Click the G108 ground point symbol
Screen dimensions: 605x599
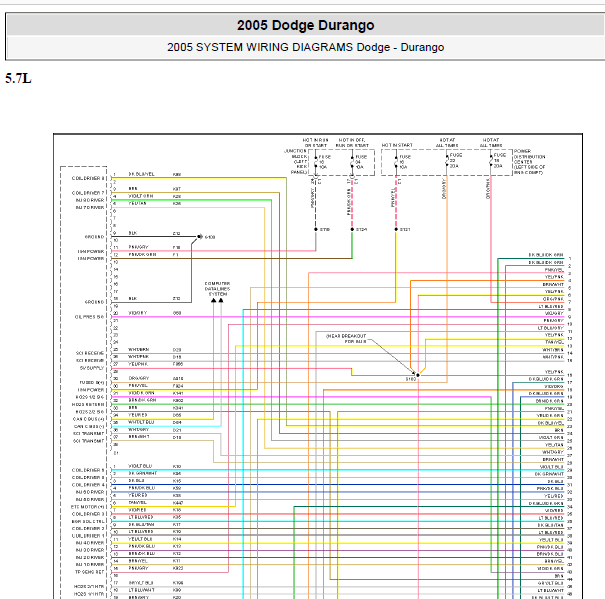(x=199, y=237)
